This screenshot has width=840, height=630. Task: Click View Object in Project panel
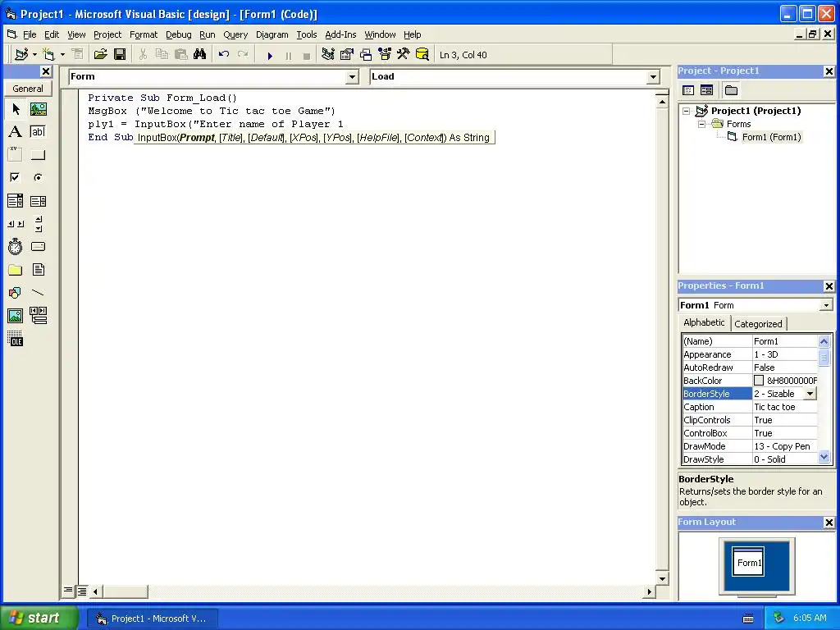[x=706, y=90]
